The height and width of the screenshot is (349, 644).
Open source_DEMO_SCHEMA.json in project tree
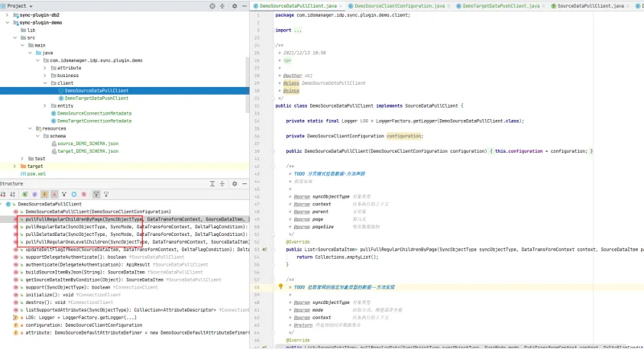(87, 144)
